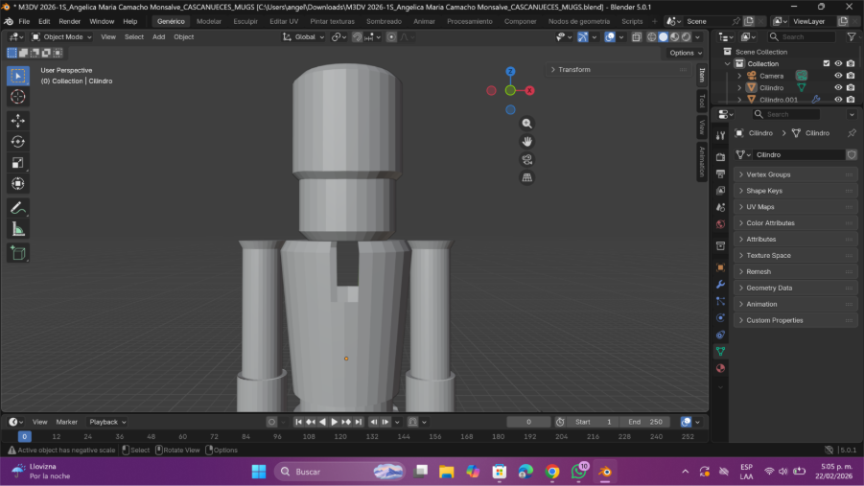864x486 pixels.
Task: Select the Move tool
Action: point(18,120)
